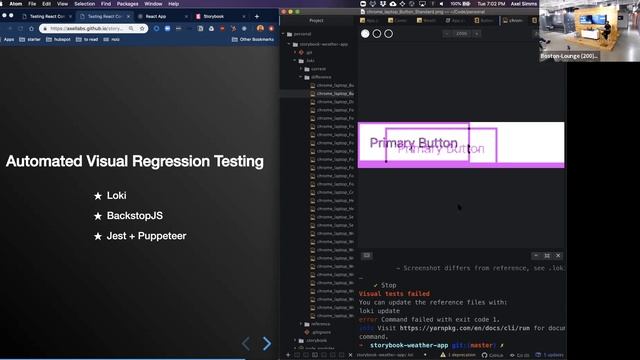Click the Boston-Lounge video thumbnail
The height and width of the screenshot is (360, 640).
(x=589, y=31)
